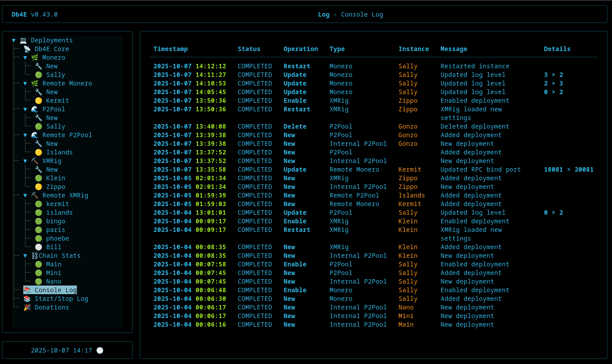Click the wrench icon under Monero
612x364 pixels.
pos(39,66)
